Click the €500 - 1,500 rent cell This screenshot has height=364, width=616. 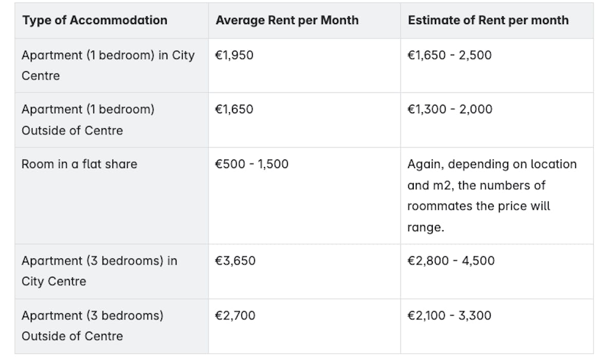pos(252,164)
